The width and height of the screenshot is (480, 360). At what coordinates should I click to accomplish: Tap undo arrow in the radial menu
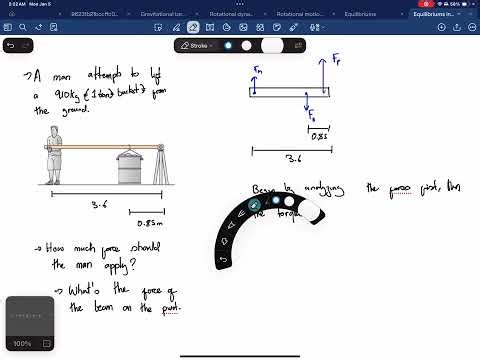(224, 259)
